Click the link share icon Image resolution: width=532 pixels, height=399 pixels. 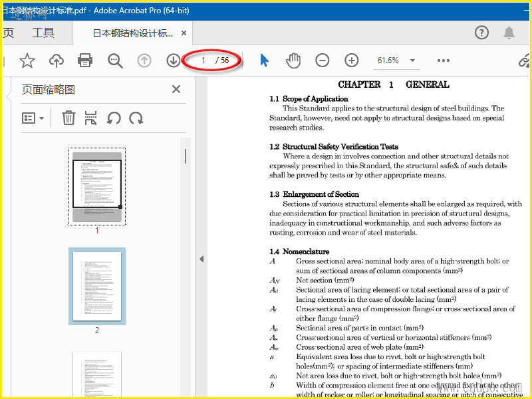point(525,61)
